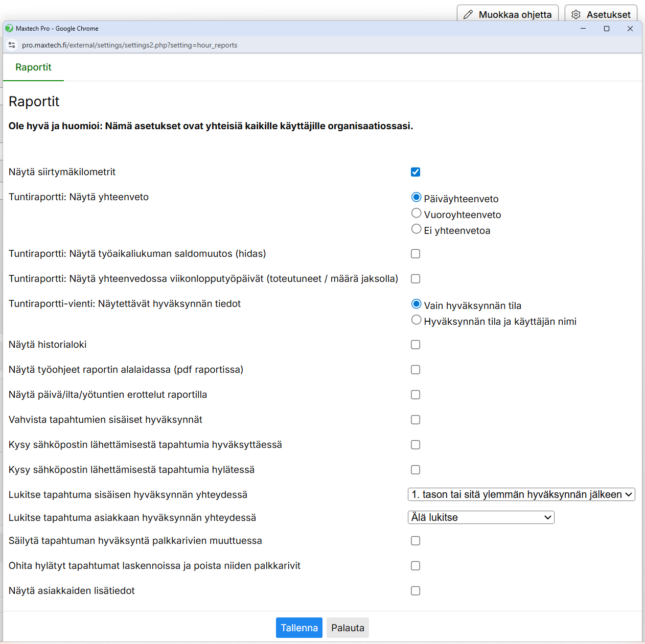
Task: Enable the Näytä historialoki checkbox
Action: click(416, 345)
